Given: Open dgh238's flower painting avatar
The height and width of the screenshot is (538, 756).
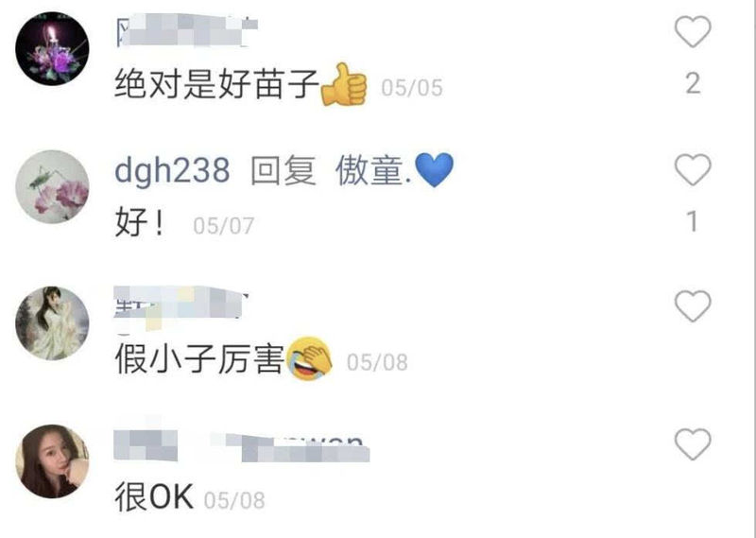Looking at the screenshot, I should [52, 186].
